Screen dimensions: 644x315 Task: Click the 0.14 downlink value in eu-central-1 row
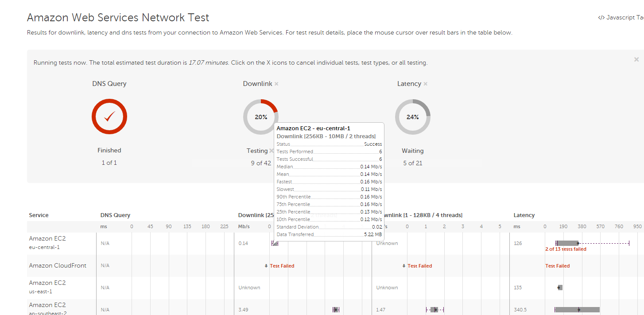(x=243, y=243)
